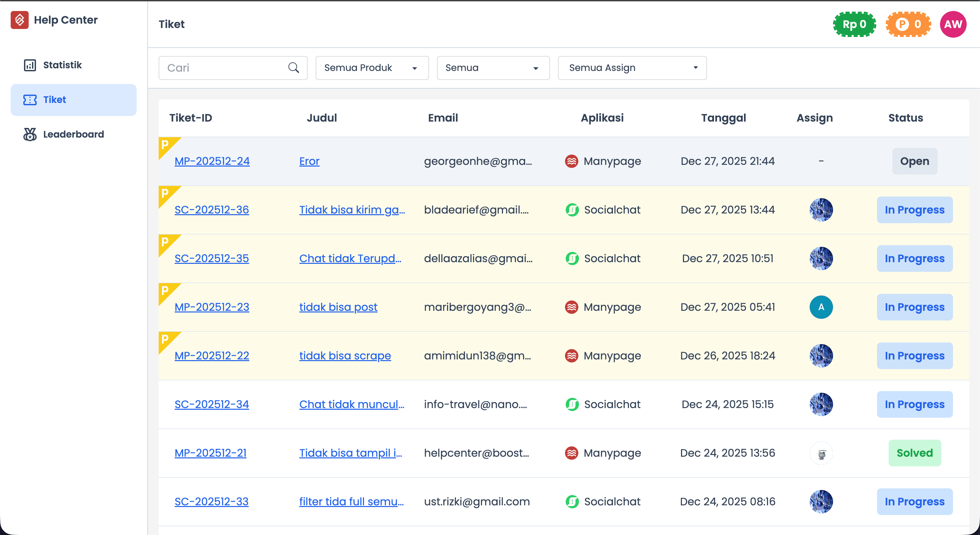Click the Status column header
Image resolution: width=980 pixels, height=535 pixels.
pos(905,118)
